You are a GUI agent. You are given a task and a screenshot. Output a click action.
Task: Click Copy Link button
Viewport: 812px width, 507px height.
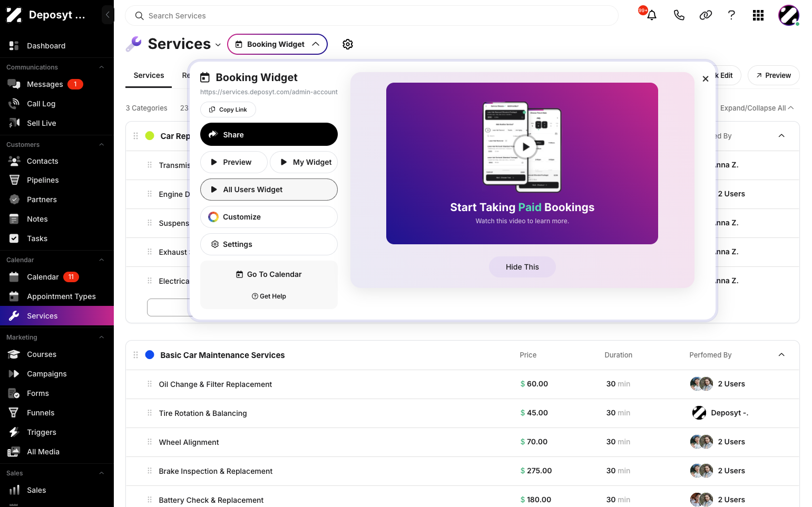click(228, 110)
